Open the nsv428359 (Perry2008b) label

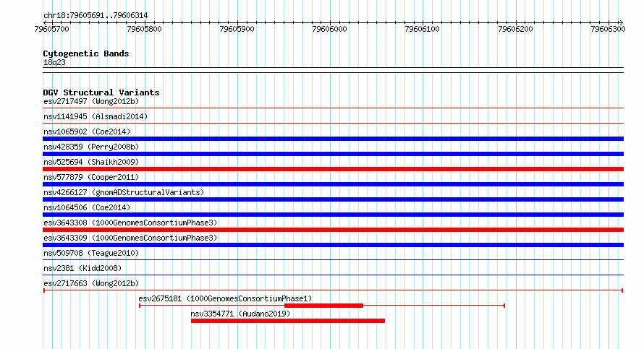click(91, 147)
